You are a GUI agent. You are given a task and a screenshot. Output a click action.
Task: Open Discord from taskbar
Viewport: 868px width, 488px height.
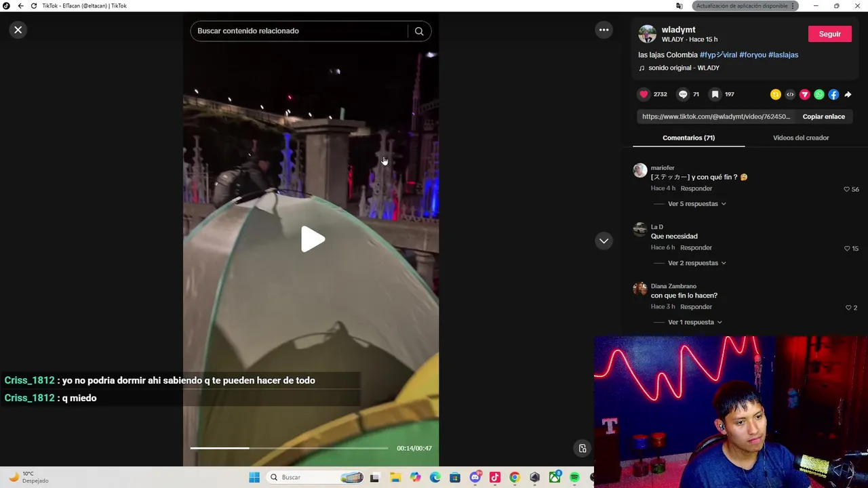coord(475,477)
